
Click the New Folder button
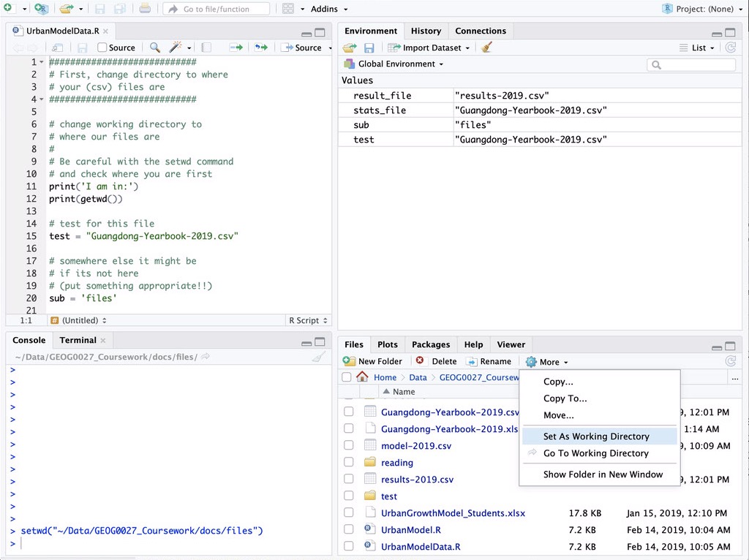[x=372, y=361]
